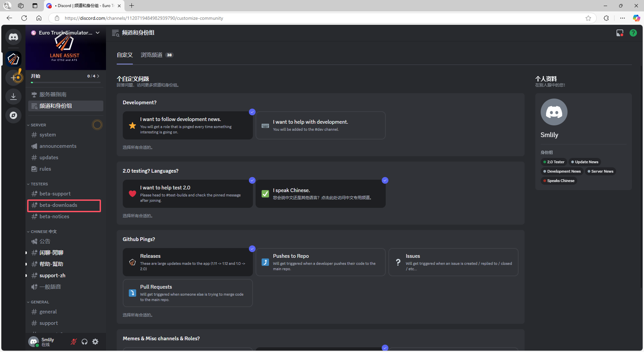Open a new browser tab
Viewport: 644px width, 352px height.
tap(132, 6)
